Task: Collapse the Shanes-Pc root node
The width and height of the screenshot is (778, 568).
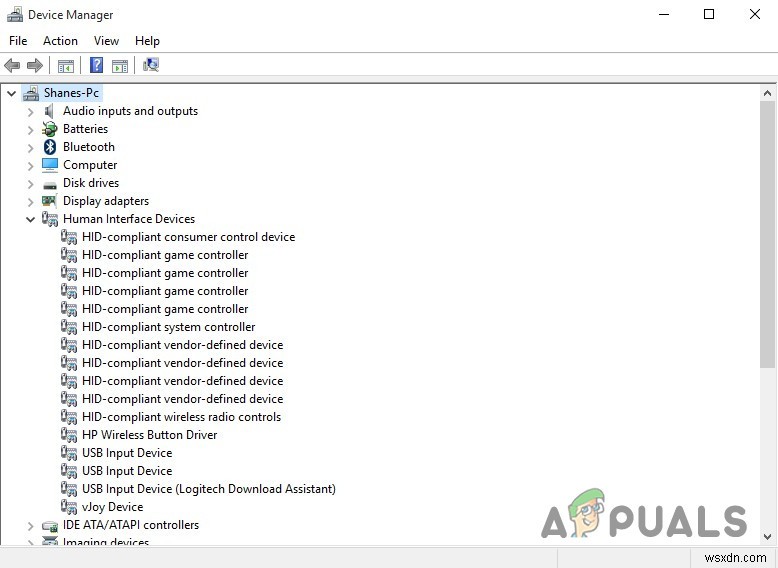Action: (x=11, y=93)
